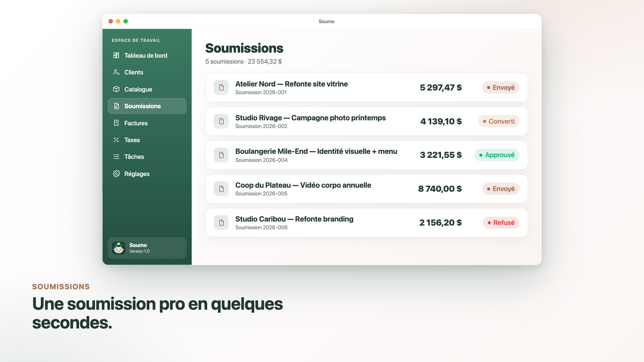Click document icon beside Atelier Nord row
The width and height of the screenshot is (644, 362).
coord(221,87)
